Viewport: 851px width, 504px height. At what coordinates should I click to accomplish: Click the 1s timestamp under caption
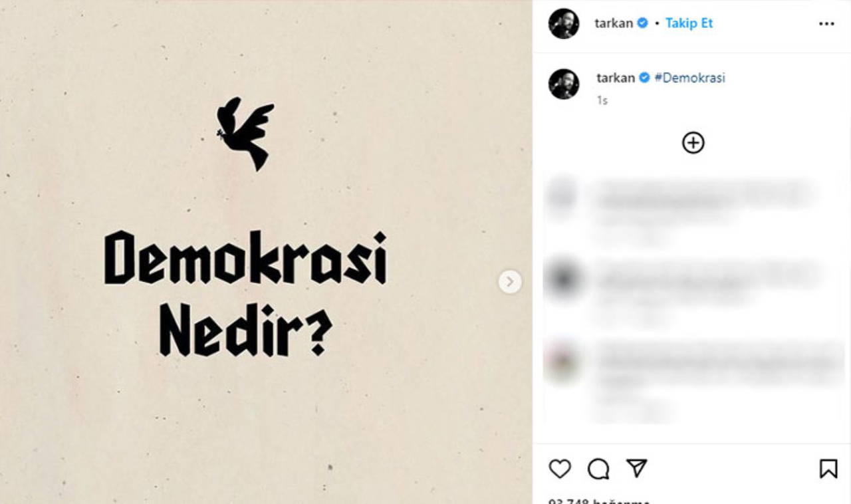(602, 100)
